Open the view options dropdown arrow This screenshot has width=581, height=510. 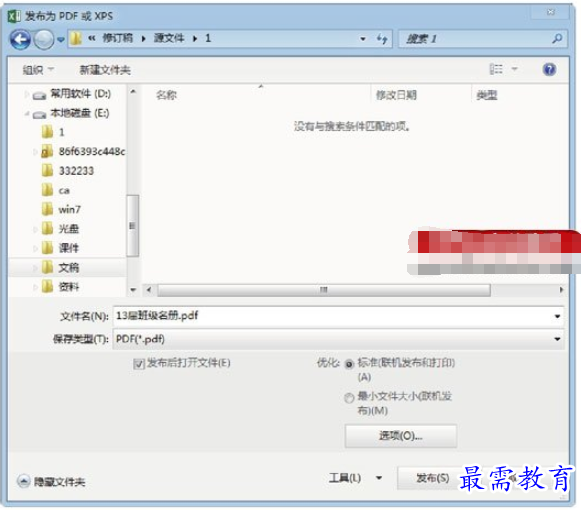click(515, 69)
